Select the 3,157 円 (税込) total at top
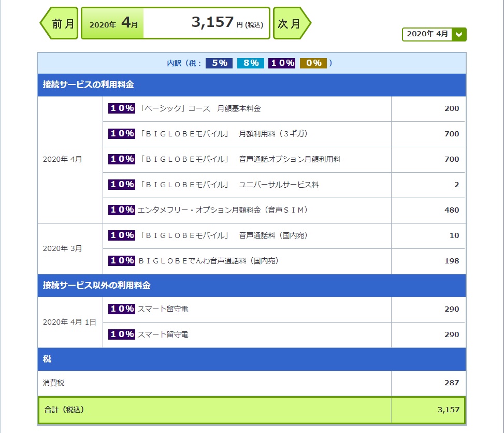The width and height of the screenshot is (504, 433). tap(227, 23)
